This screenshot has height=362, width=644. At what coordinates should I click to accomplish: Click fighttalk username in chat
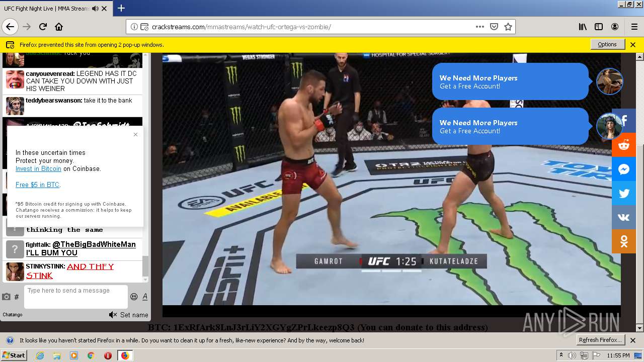coord(38,245)
